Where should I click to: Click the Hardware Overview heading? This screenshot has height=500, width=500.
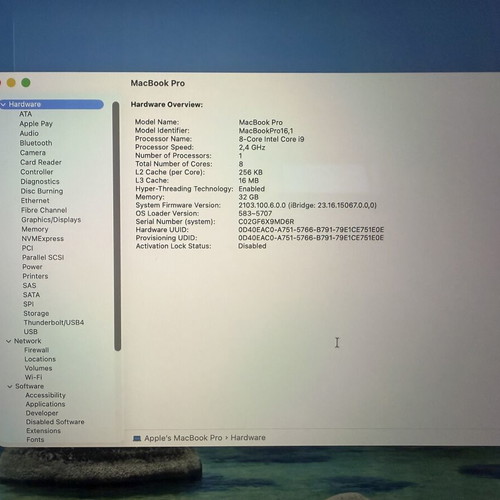(x=167, y=104)
